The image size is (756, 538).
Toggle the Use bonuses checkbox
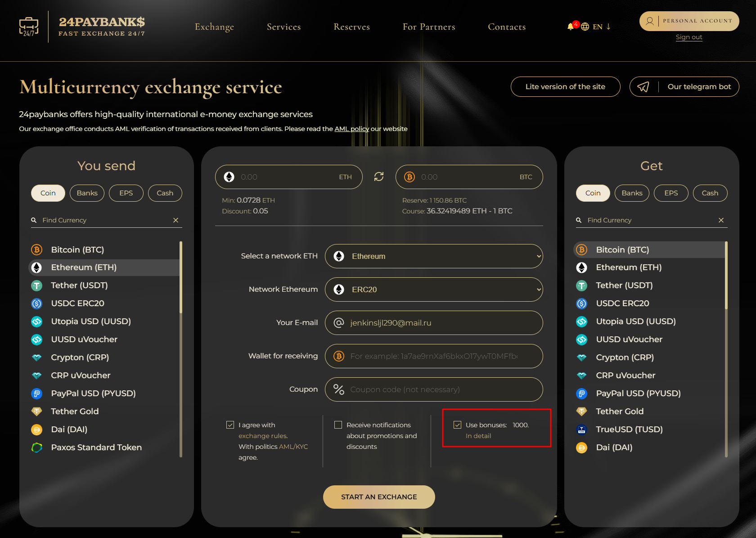click(x=458, y=425)
